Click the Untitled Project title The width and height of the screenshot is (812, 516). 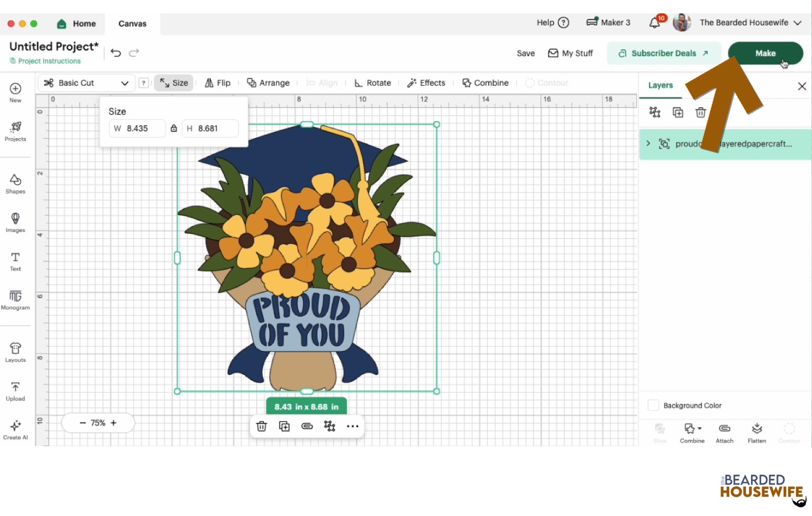coord(54,46)
